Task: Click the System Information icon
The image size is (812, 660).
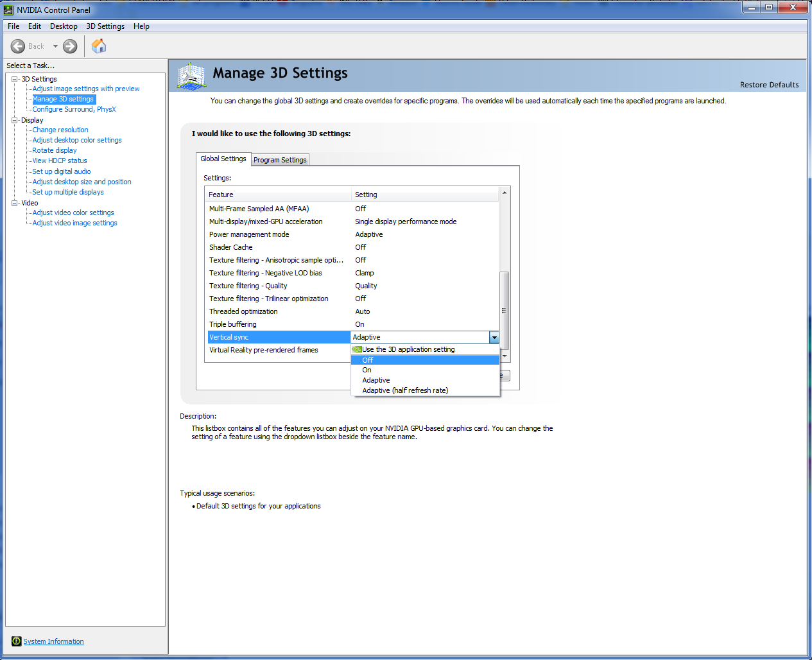Action: pyautogui.click(x=17, y=641)
